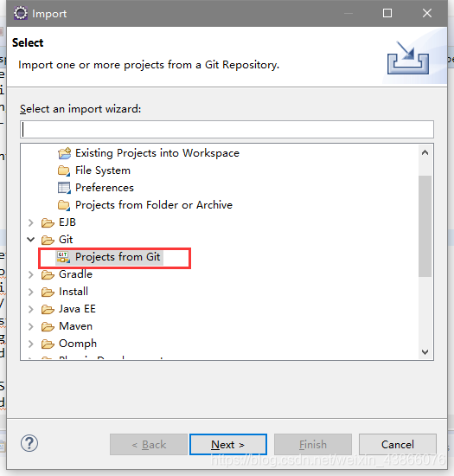
Task: Click the disabled Back button
Action: 149,445
